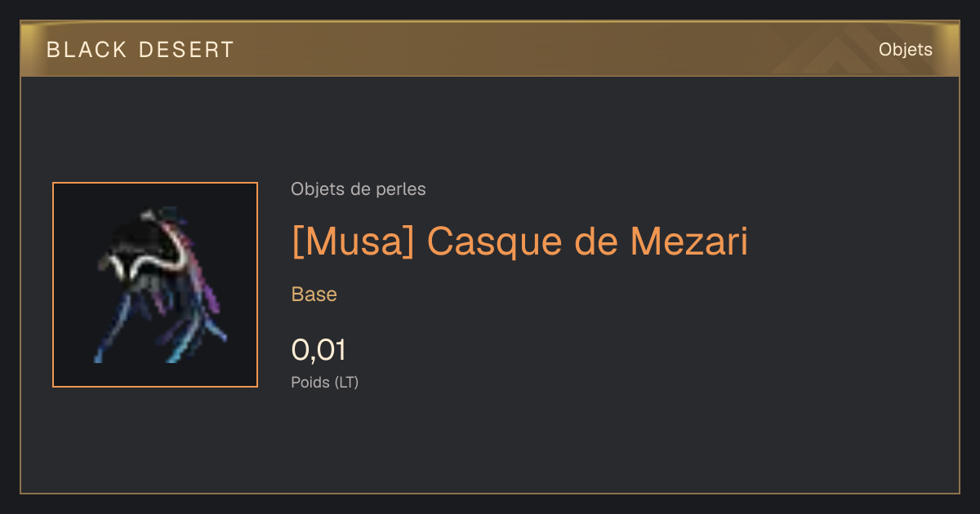This screenshot has height=514, width=980.
Task: Click the BLACK DESERT logo text
Action: pyautogui.click(x=140, y=50)
